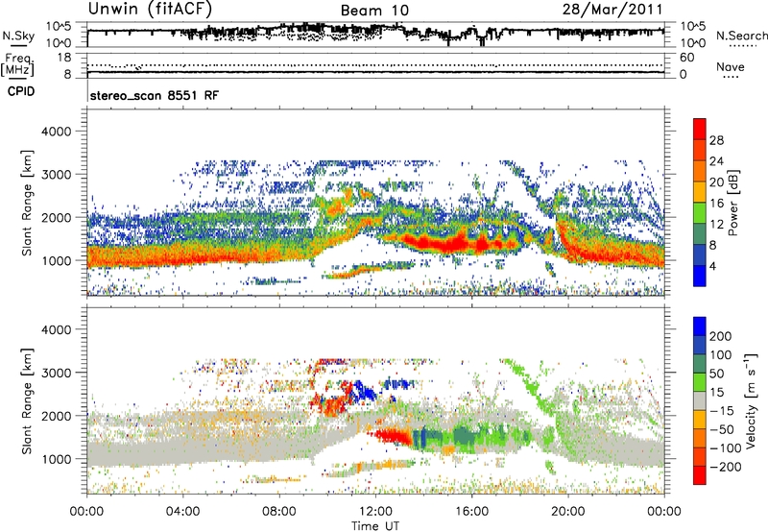Click the 'N.Sky' legend label

[x=18, y=36]
